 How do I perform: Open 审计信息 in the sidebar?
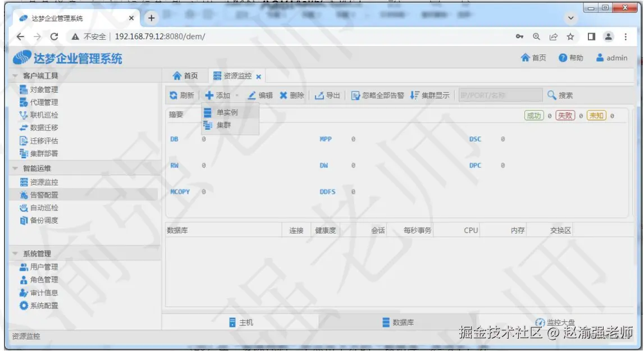(39, 293)
